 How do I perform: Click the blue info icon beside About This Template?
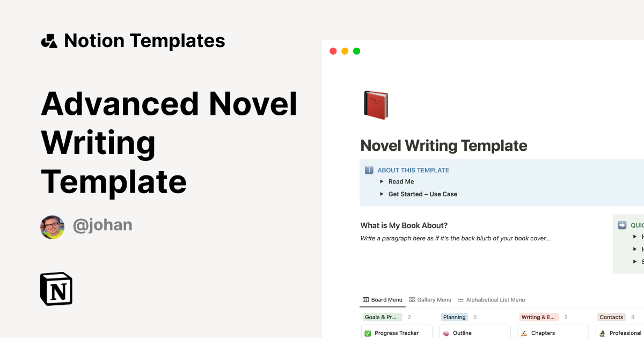pos(369,170)
